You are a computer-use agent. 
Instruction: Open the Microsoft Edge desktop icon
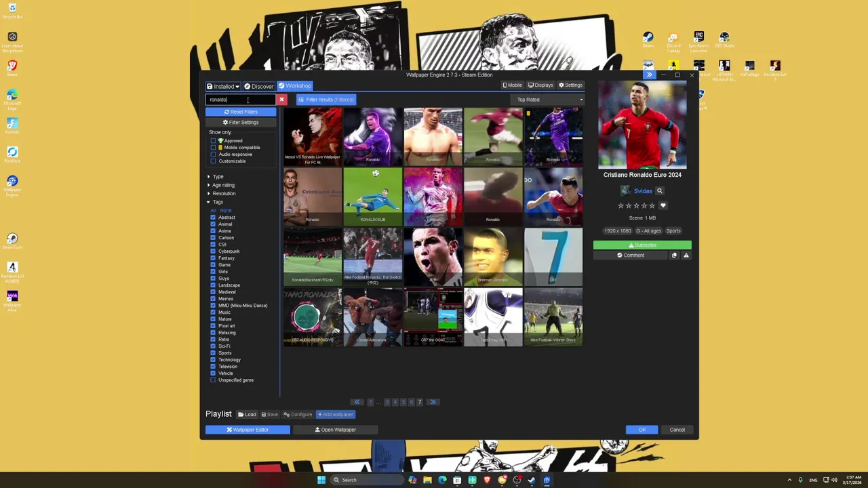coord(12,100)
